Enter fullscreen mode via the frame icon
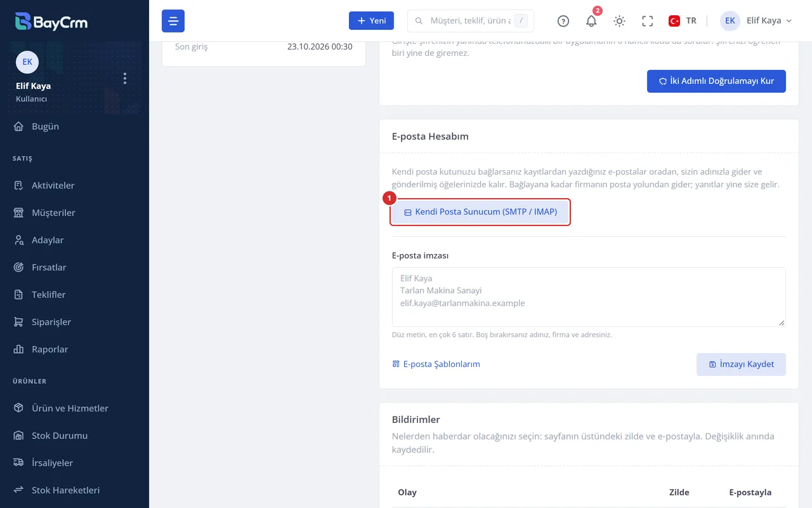This screenshot has height=508, width=812. (647, 21)
